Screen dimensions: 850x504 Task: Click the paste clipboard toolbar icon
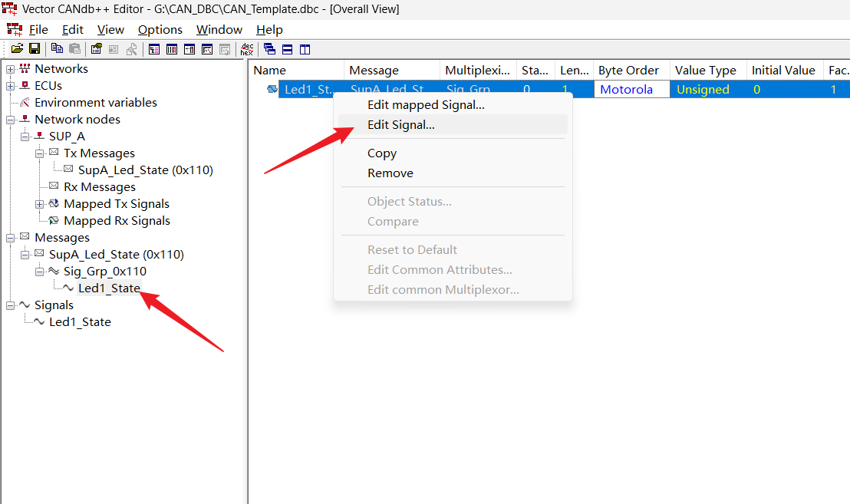(75, 49)
